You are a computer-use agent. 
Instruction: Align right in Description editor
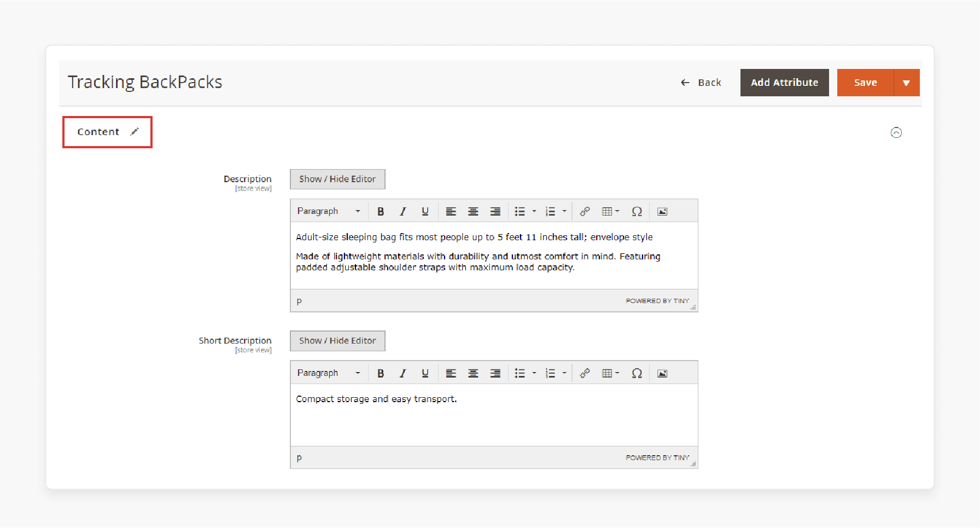(495, 211)
